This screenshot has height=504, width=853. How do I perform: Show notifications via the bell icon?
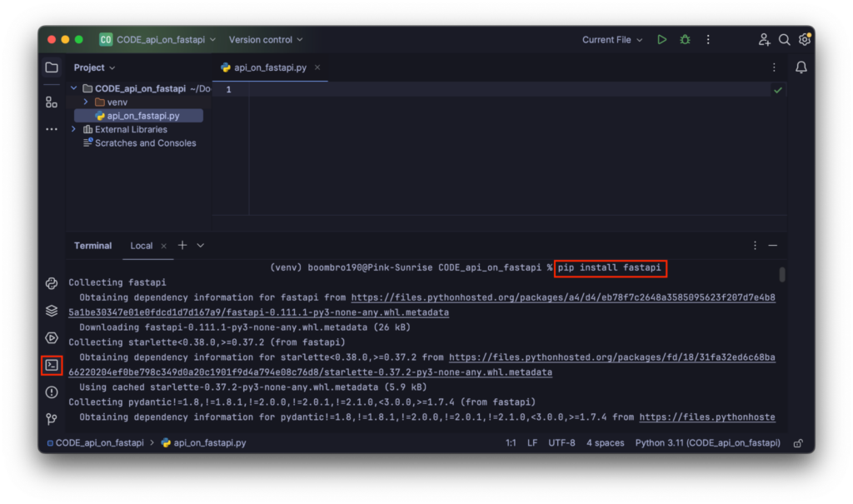[801, 67]
